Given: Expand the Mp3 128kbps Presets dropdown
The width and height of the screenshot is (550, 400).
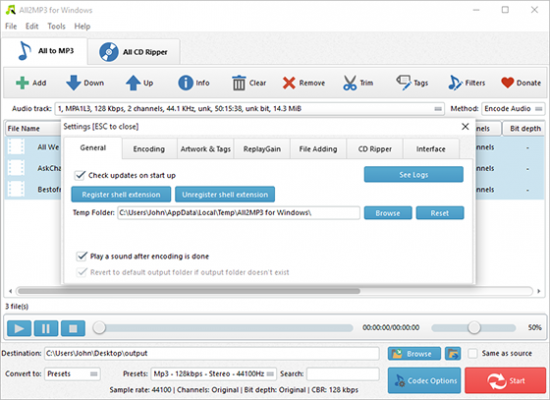Looking at the screenshot, I should click(x=214, y=374).
